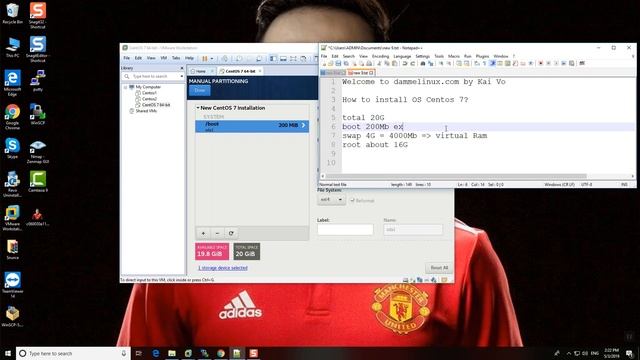Open Language menu in Notepad++
Screen dimensions: 640x360
(402, 56)
